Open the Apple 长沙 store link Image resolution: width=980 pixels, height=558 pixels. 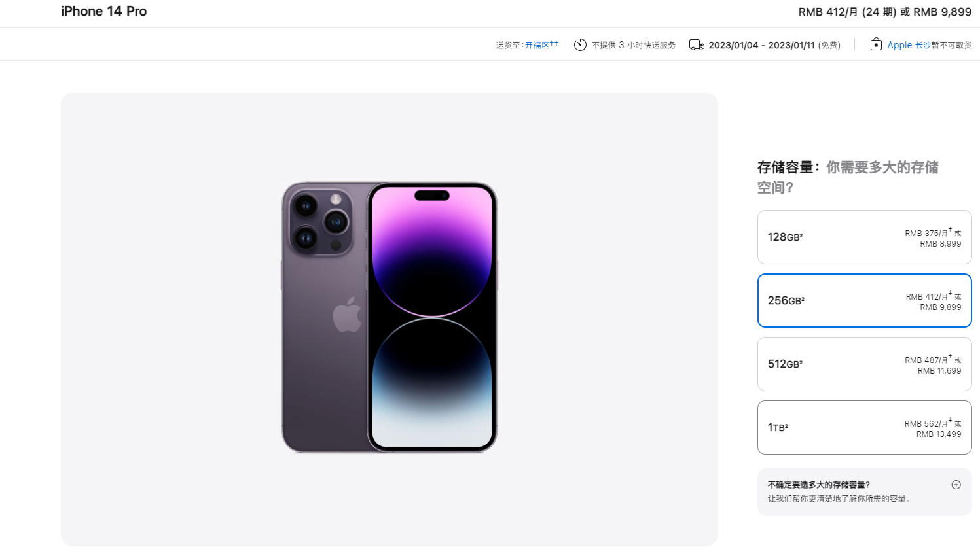tap(909, 45)
